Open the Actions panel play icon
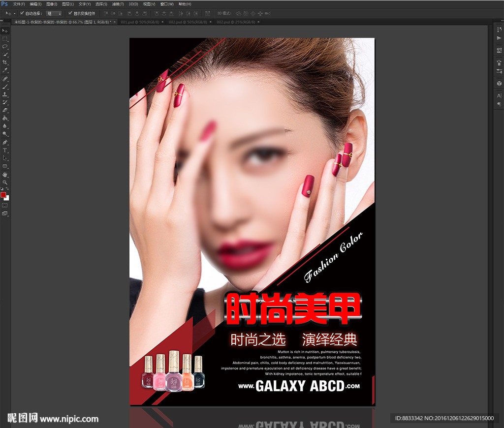504x428 pixels. [x=499, y=38]
